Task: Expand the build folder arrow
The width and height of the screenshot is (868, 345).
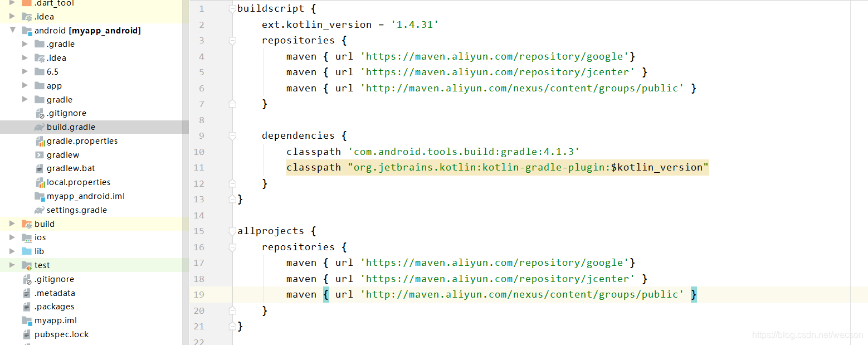Action: tap(12, 223)
